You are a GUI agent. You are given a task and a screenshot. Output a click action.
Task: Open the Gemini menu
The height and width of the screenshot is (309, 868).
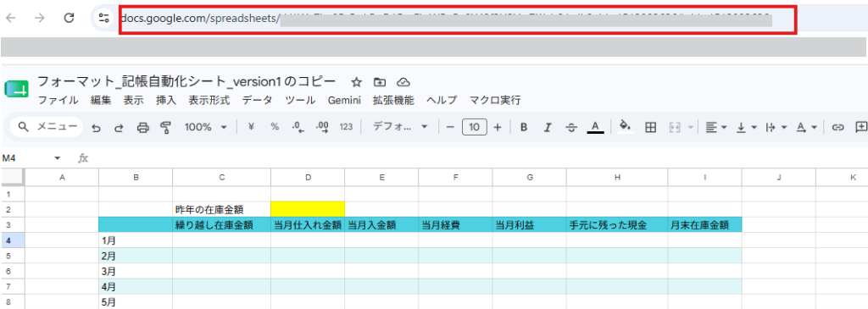(344, 101)
